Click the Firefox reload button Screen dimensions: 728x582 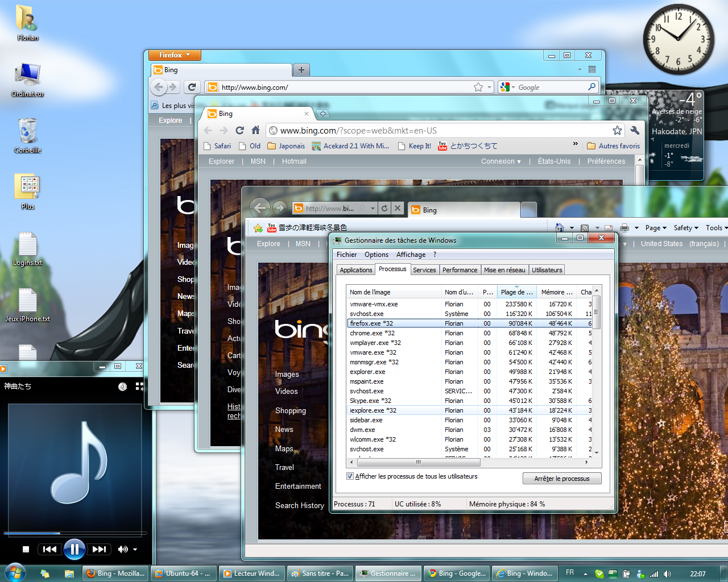click(x=192, y=87)
